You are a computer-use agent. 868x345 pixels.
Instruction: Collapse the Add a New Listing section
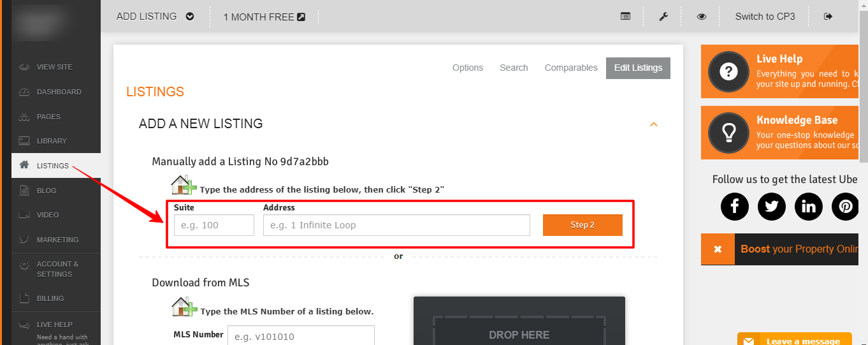pyautogui.click(x=653, y=124)
